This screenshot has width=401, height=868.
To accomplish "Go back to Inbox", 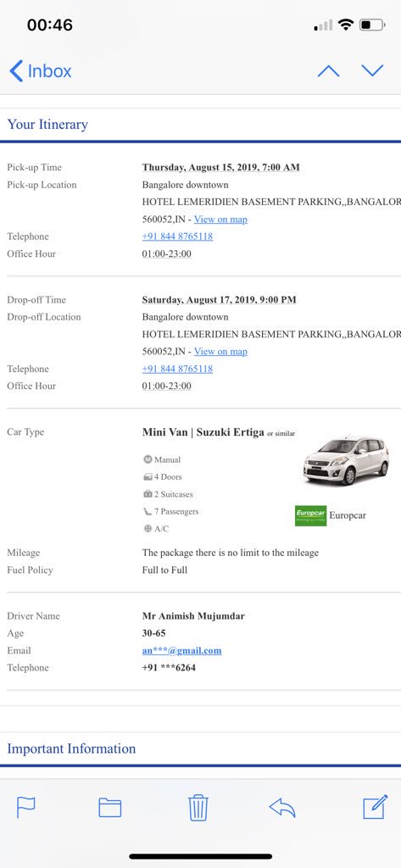I will point(41,71).
